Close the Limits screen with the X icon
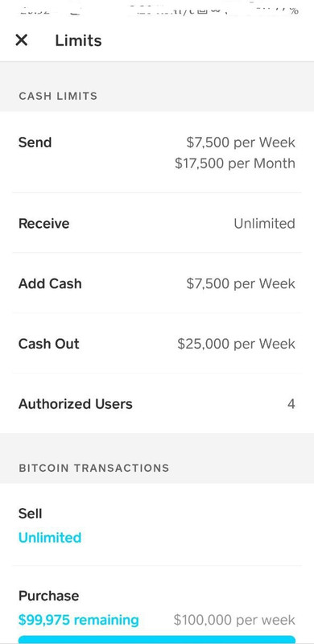The image size is (314, 644). click(x=22, y=40)
